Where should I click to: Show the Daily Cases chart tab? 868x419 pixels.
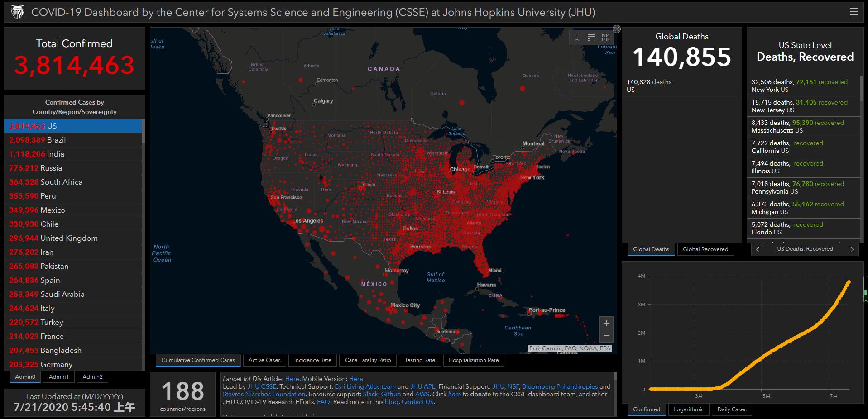point(732,409)
